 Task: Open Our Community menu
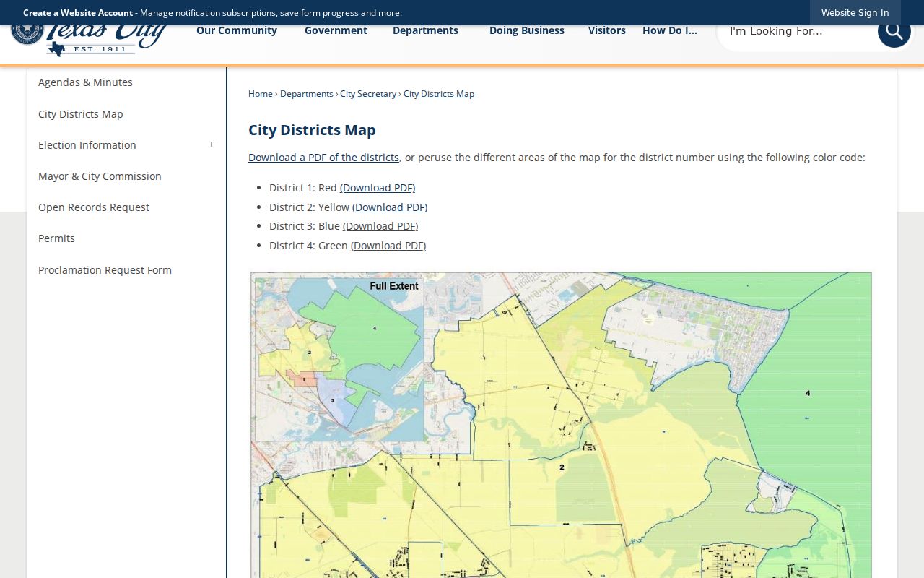coord(237,30)
